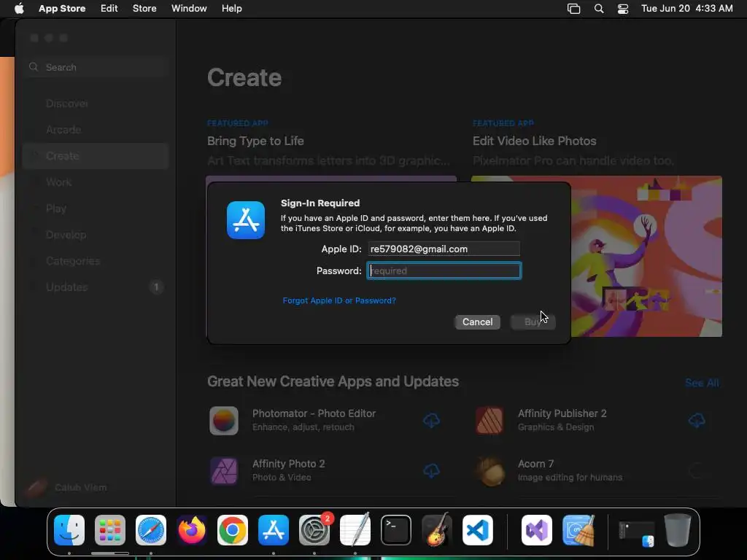Select Work in the sidebar
Image resolution: width=747 pixels, height=560 pixels.
(96, 182)
